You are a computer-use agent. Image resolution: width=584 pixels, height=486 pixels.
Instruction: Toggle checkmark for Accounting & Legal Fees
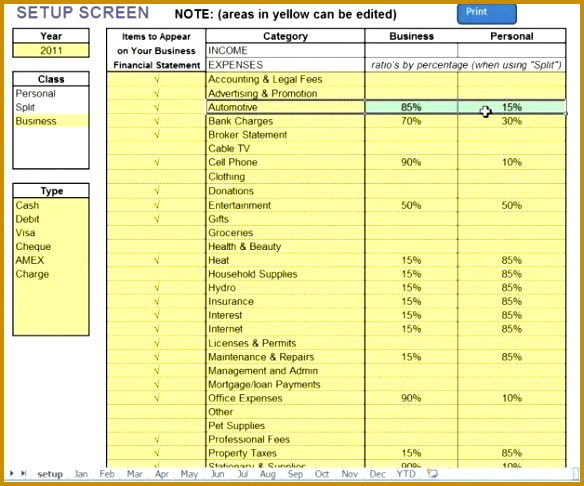click(x=156, y=79)
